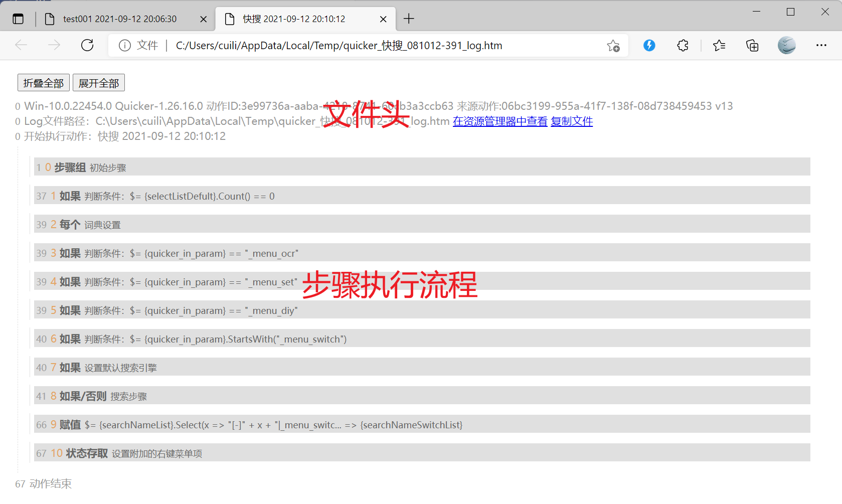Click the 展开全部 button

click(x=99, y=83)
